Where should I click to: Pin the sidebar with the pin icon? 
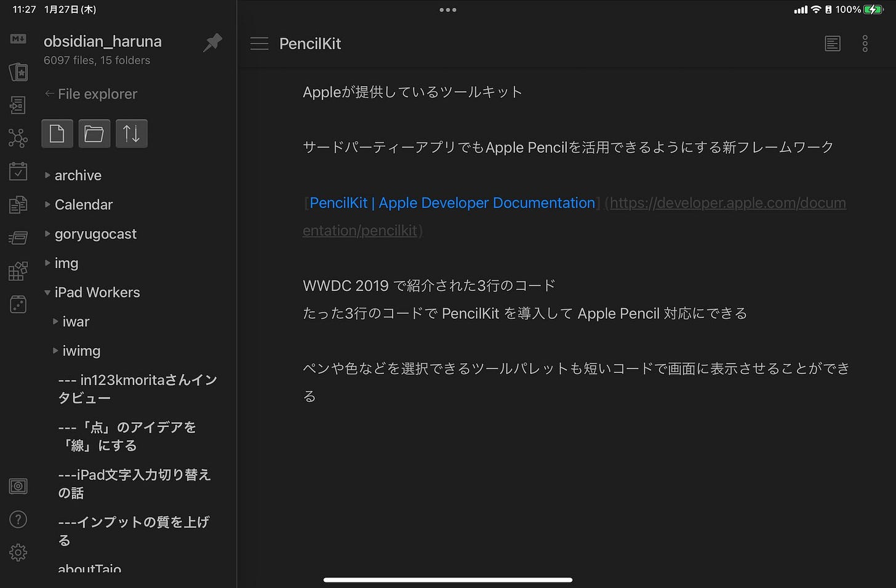pyautogui.click(x=213, y=42)
